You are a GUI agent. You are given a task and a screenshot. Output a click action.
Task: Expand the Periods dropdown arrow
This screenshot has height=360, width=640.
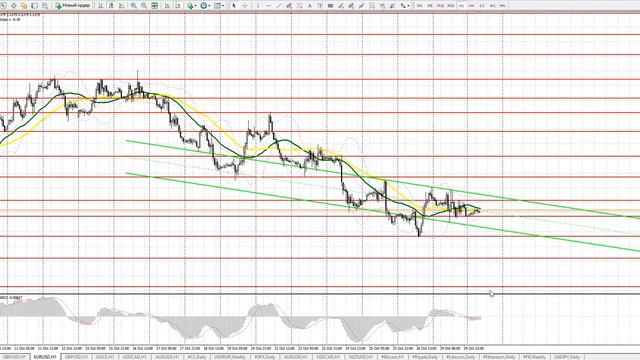click(x=209, y=6)
